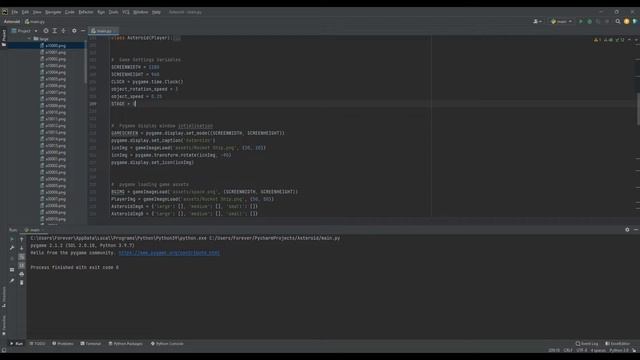This screenshot has height=360, width=640.
Task: Open the File menu
Action: pyautogui.click(x=14, y=12)
